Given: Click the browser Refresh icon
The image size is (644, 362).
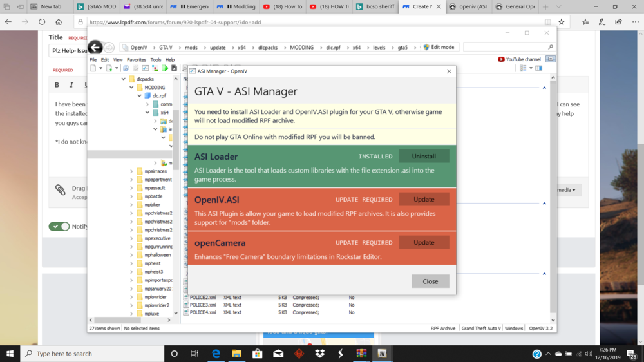Looking at the screenshot, I should point(42,22).
